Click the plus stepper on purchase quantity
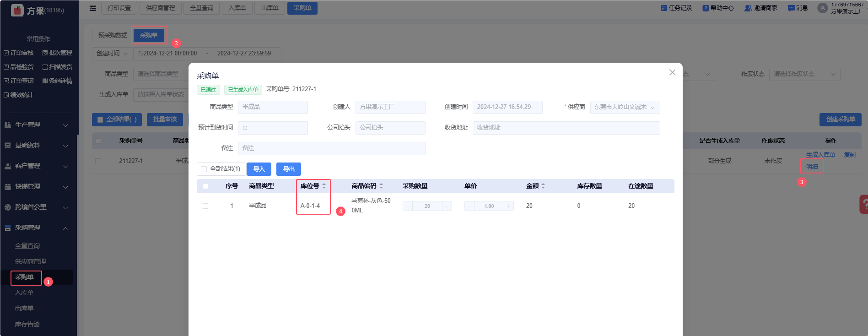This screenshot has height=336, width=868. [x=447, y=206]
